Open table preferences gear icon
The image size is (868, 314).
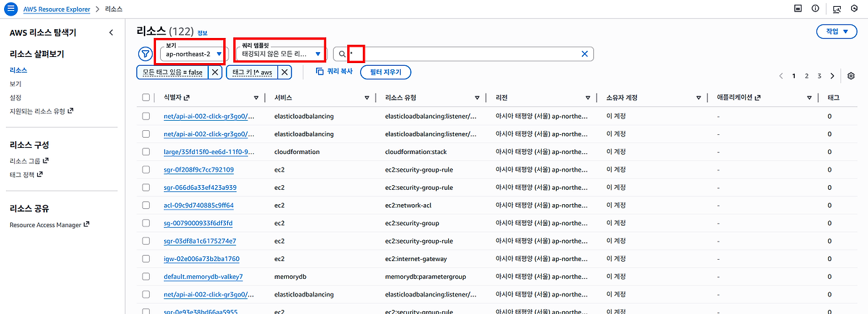(851, 76)
